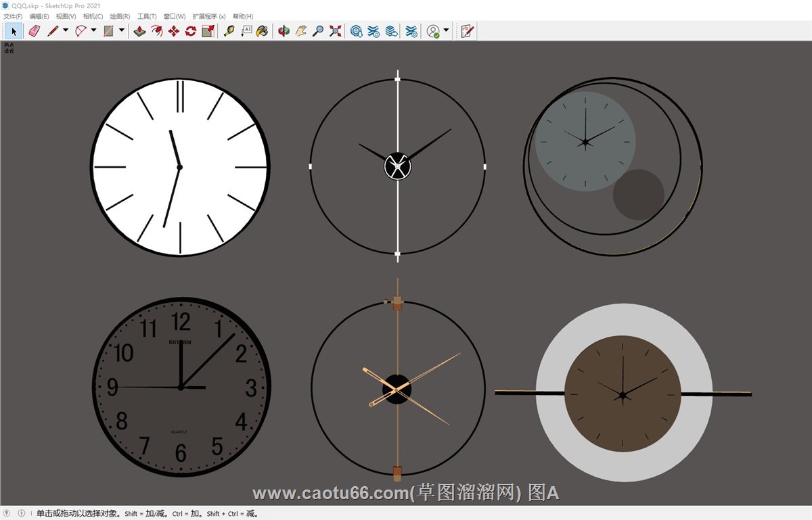Click the Zoom Extents icon
This screenshot has height=520, width=812.
tap(335, 31)
